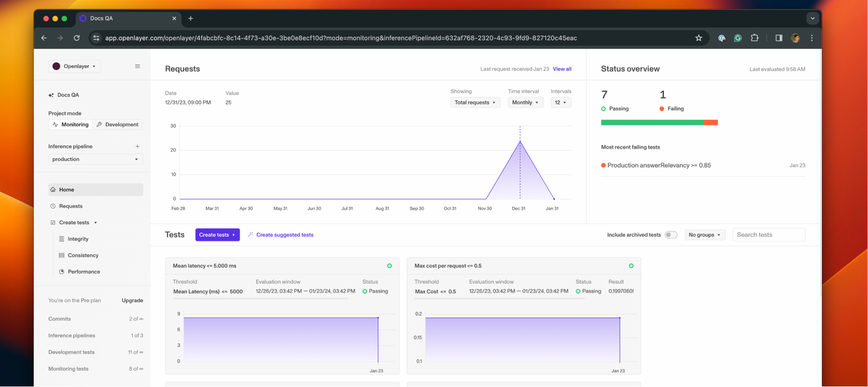Toggle Include archived tests switch
This screenshot has width=868, height=387.
pos(671,235)
